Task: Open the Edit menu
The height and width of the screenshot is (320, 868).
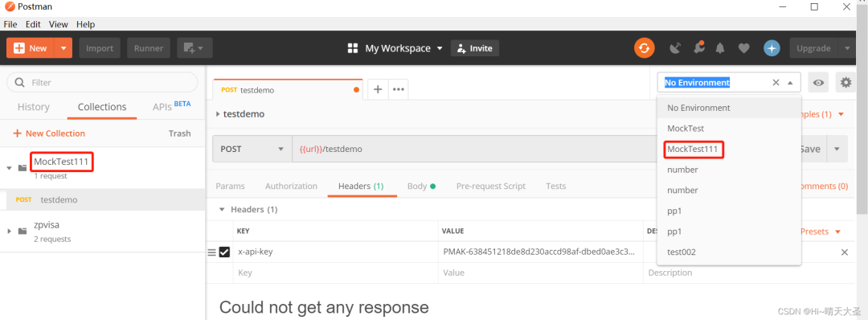Action: [33, 24]
